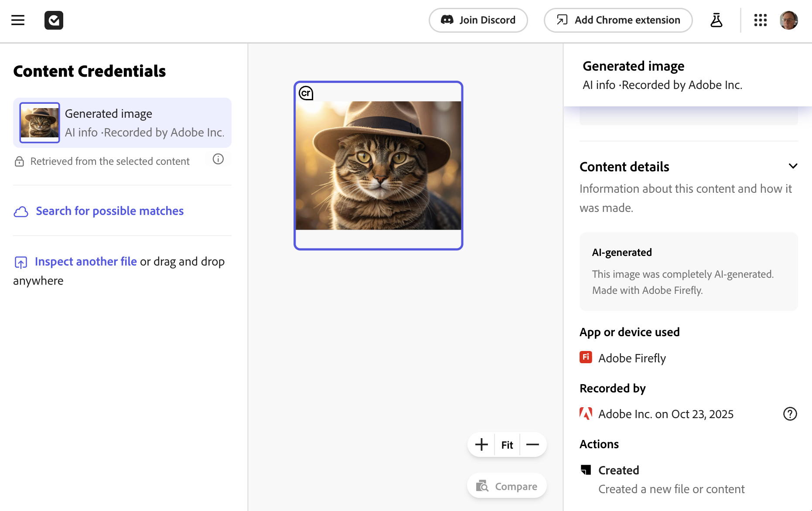
Task: Click the Adobe Firefly app icon
Action: [586, 357]
